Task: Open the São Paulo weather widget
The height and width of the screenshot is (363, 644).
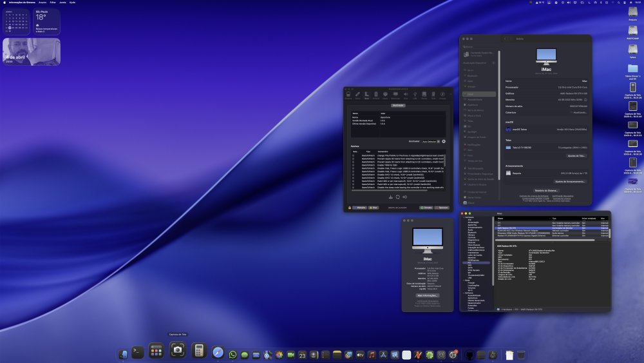Action: tap(46, 22)
